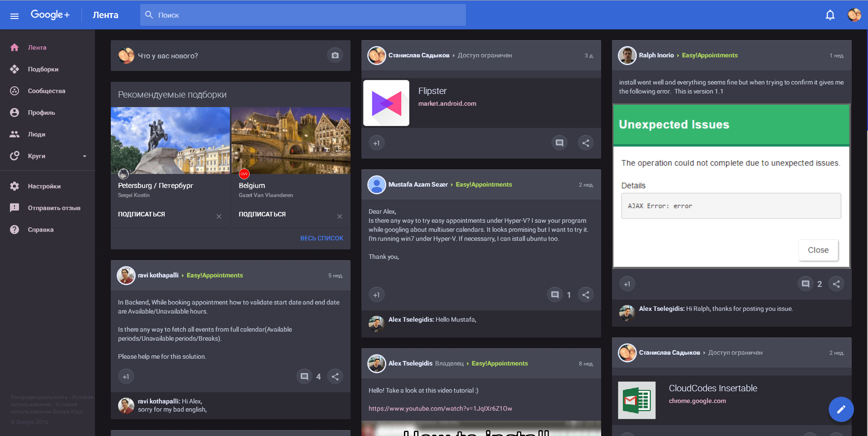Open the Unexpected Issues screenshot image
This screenshot has width=868, height=436.
click(x=731, y=186)
